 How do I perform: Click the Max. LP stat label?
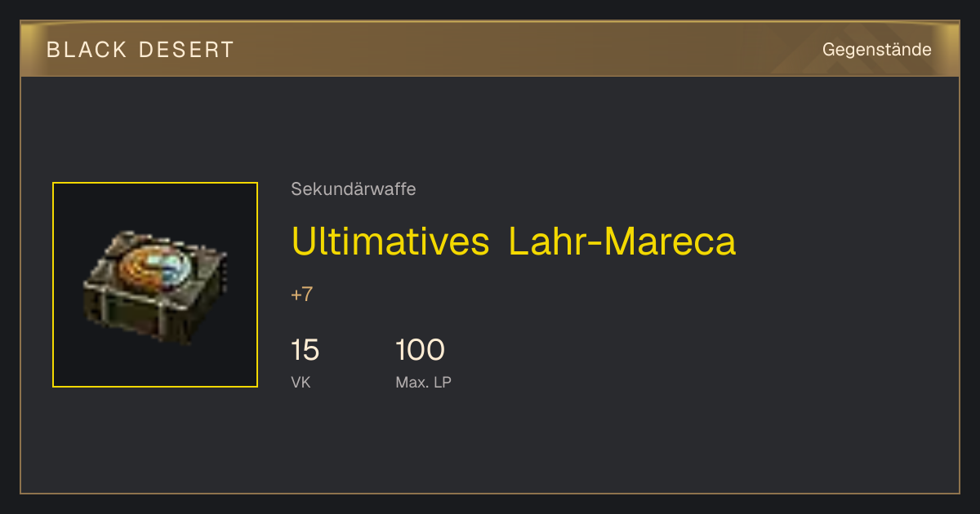click(423, 382)
